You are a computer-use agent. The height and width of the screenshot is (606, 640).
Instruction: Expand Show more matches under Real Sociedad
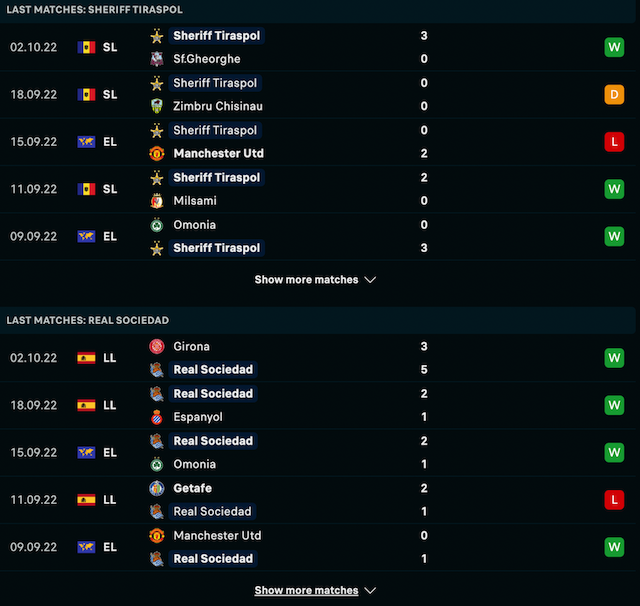pyautogui.click(x=315, y=590)
